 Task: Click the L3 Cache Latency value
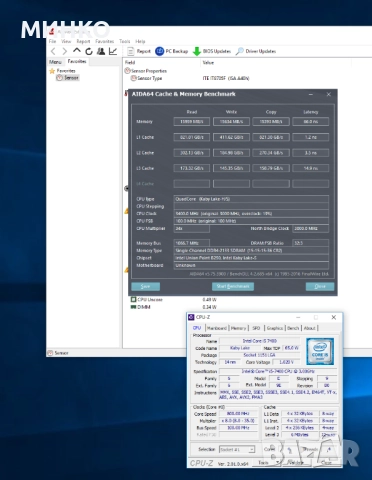tap(311, 168)
